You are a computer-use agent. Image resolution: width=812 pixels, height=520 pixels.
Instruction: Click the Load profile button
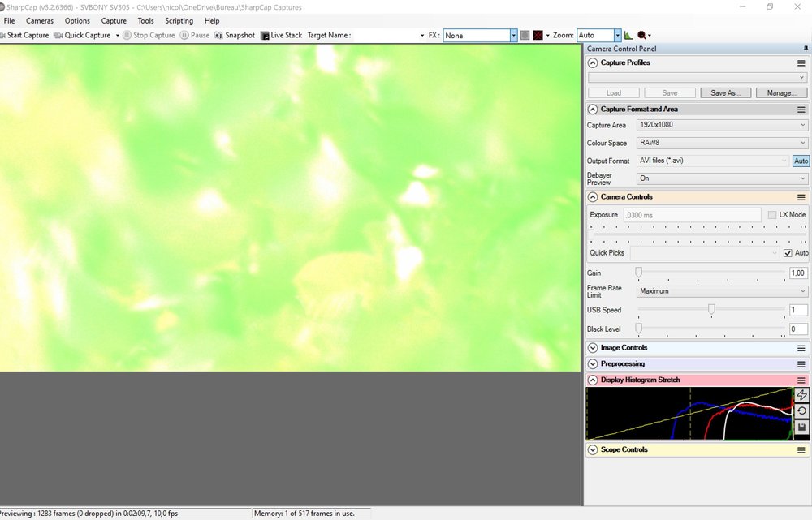click(x=614, y=93)
